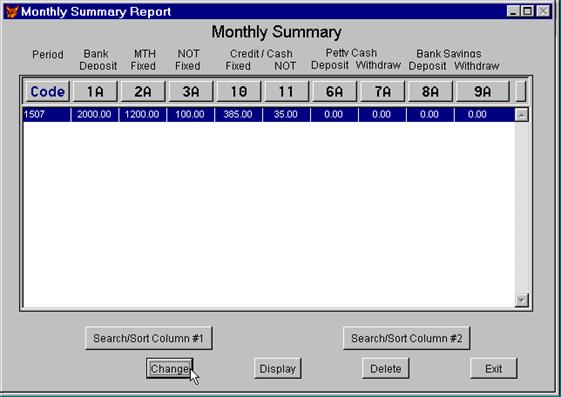This screenshot has width=561, height=397.
Task: Click the 0.00 cell under column 6A
Action: click(334, 114)
